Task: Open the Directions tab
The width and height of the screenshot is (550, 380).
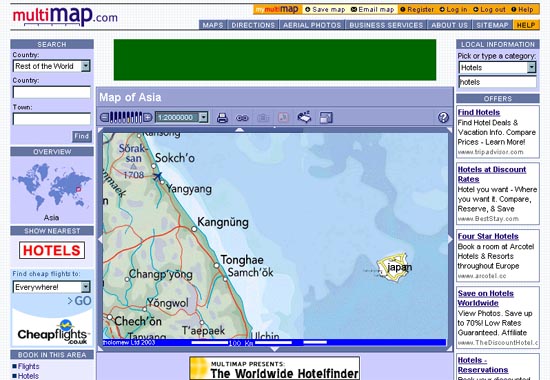Action: point(253,25)
